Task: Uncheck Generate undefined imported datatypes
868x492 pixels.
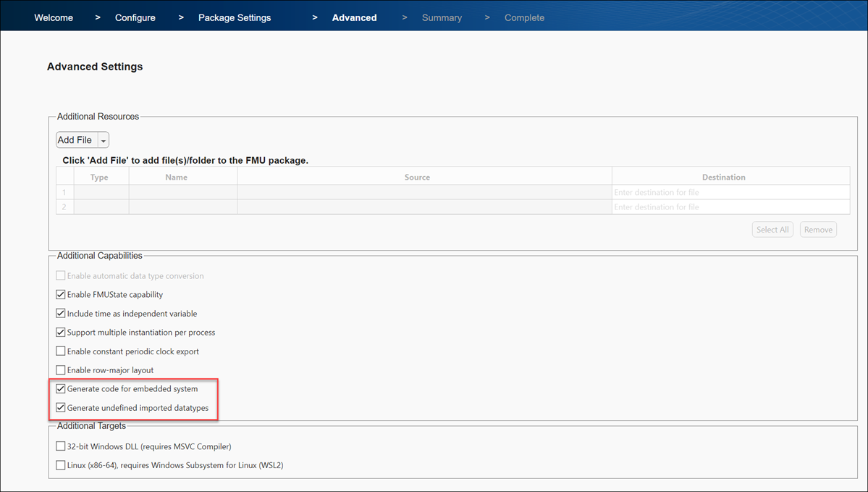Action: point(61,407)
